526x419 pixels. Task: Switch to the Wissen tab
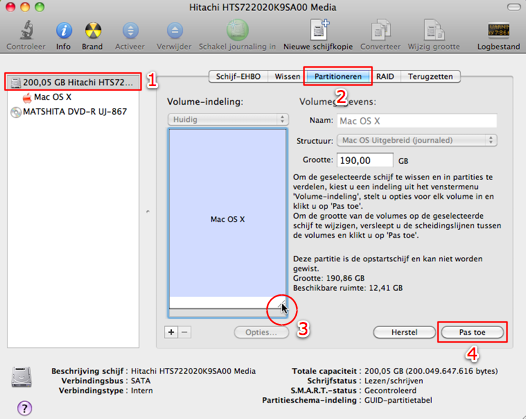click(x=287, y=76)
